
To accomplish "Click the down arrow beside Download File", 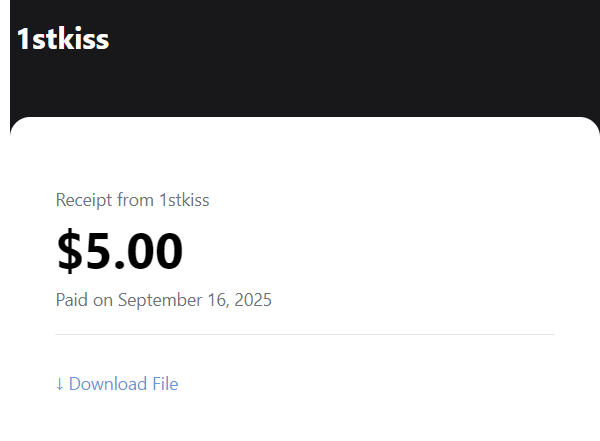I will tap(60, 384).
